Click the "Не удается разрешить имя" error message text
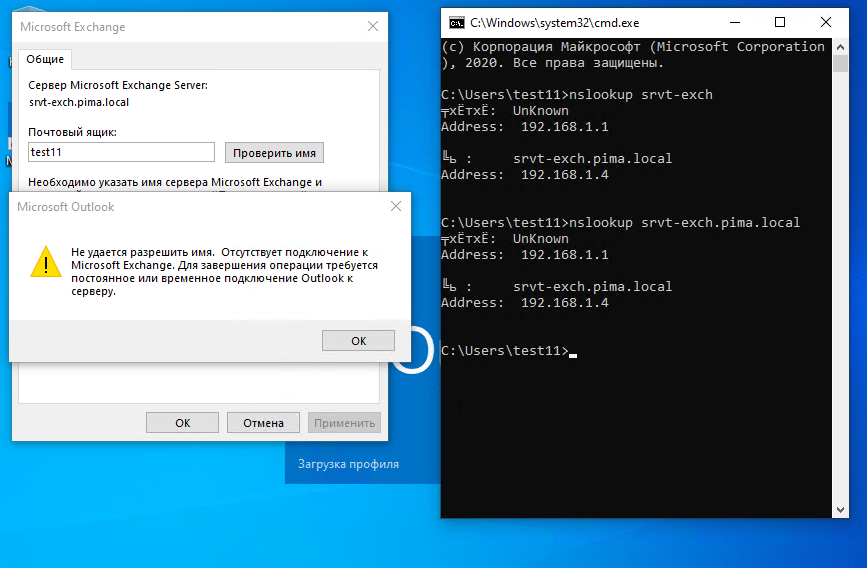Image resolution: width=867 pixels, height=568 pixels. 224,272
